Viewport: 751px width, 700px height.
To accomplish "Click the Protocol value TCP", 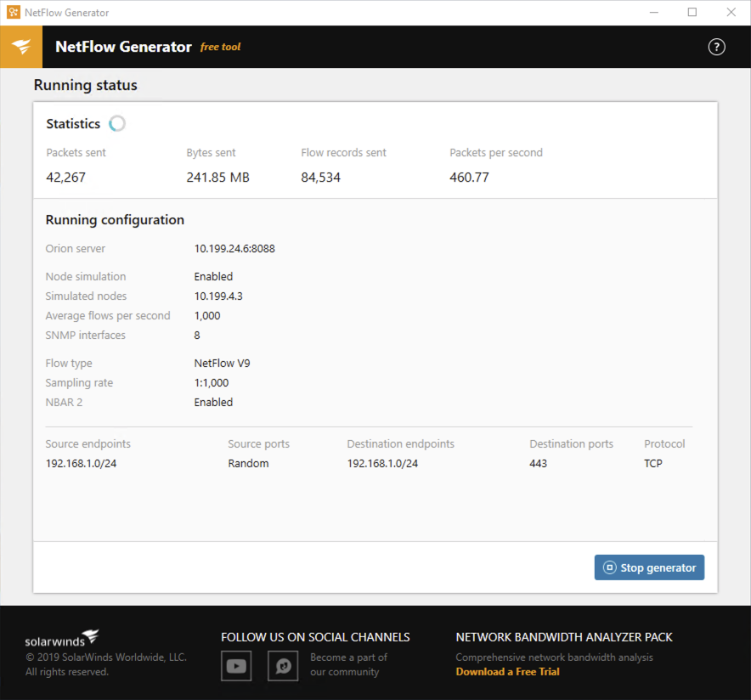I will pos(652,464).
